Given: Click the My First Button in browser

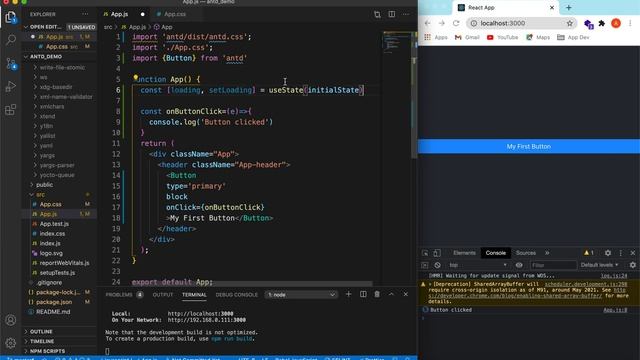Looking at the screenshot, I should pos(529,147).
